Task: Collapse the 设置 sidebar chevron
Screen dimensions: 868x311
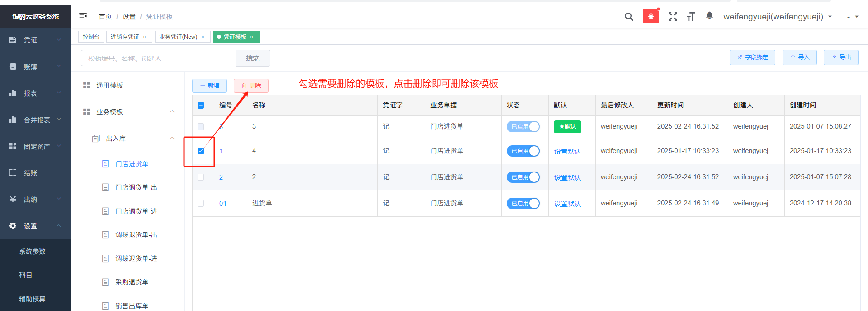Action: coord(59,225)
